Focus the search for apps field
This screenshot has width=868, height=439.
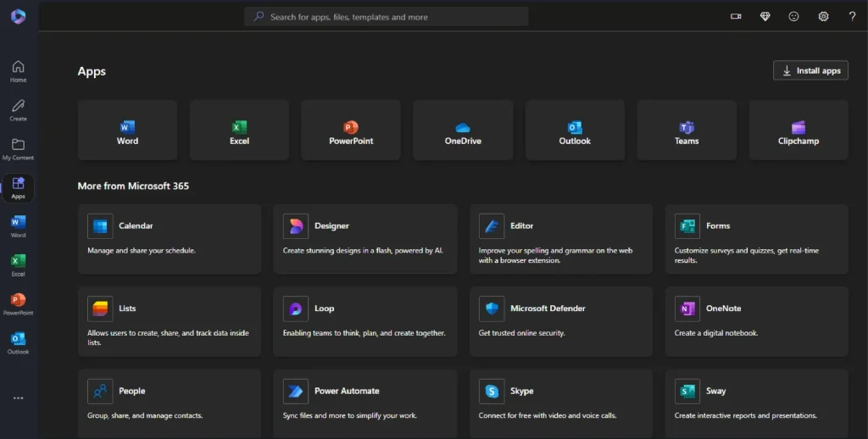click(x=387, y=17)
